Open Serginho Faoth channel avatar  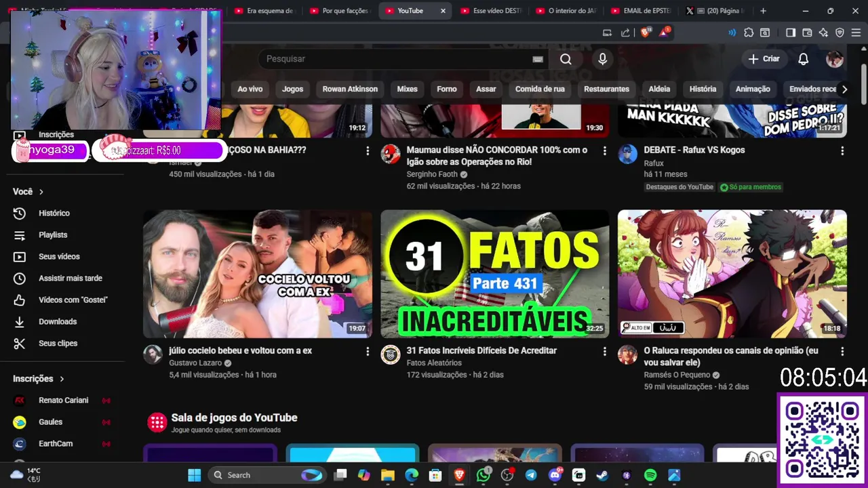tap(390, 154)
